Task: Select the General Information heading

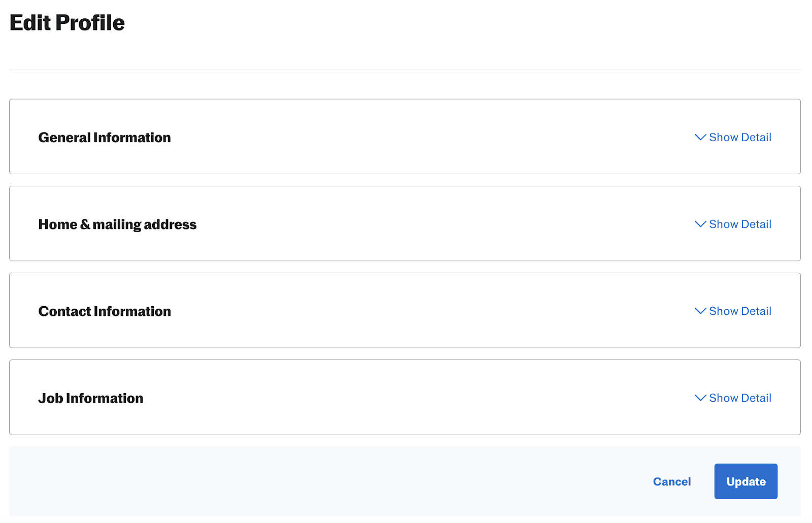Action: 105,138
